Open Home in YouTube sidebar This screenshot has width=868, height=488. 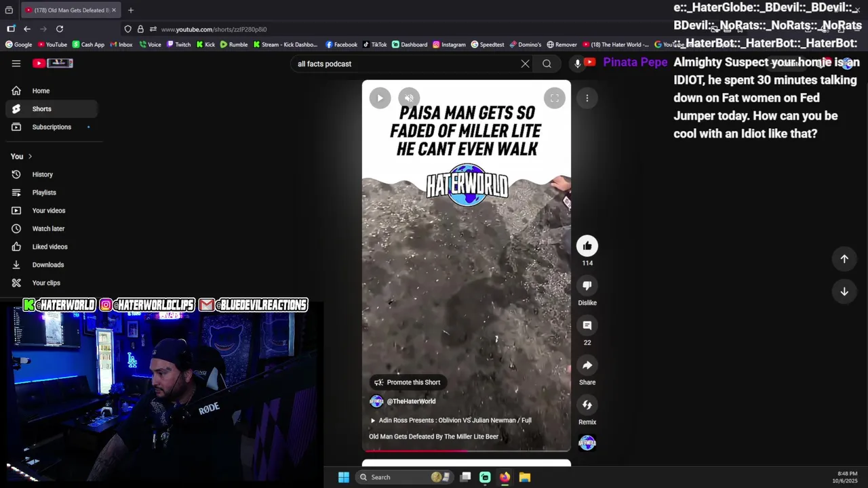point(52,91)
